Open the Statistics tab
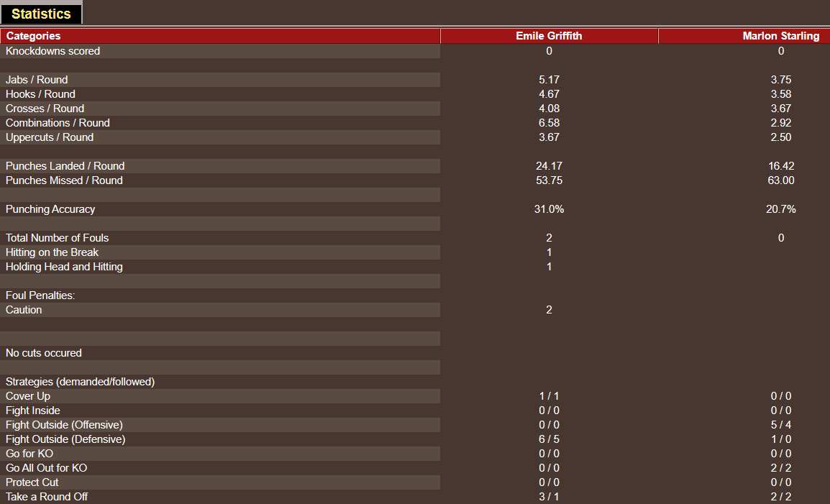Image resolution: width=830 pixels, height=504 pixels. tap(41, 14)
